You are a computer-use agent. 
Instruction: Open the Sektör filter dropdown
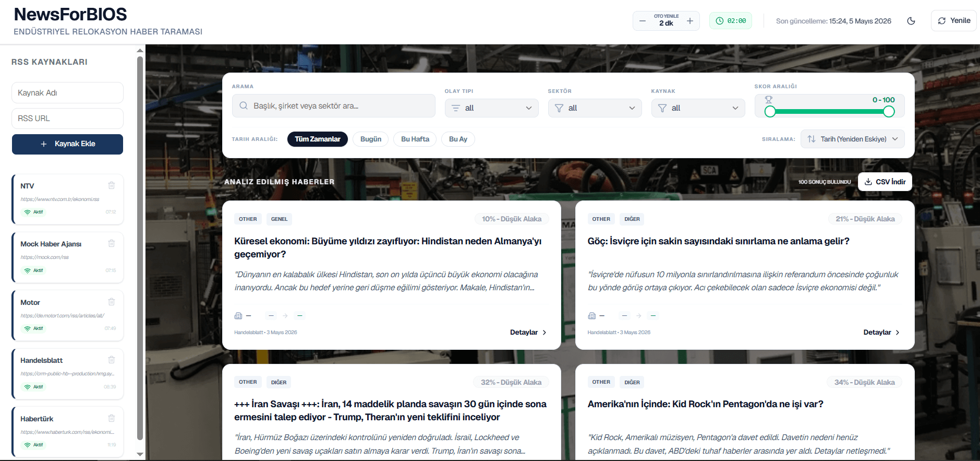[x=595, y=108]
